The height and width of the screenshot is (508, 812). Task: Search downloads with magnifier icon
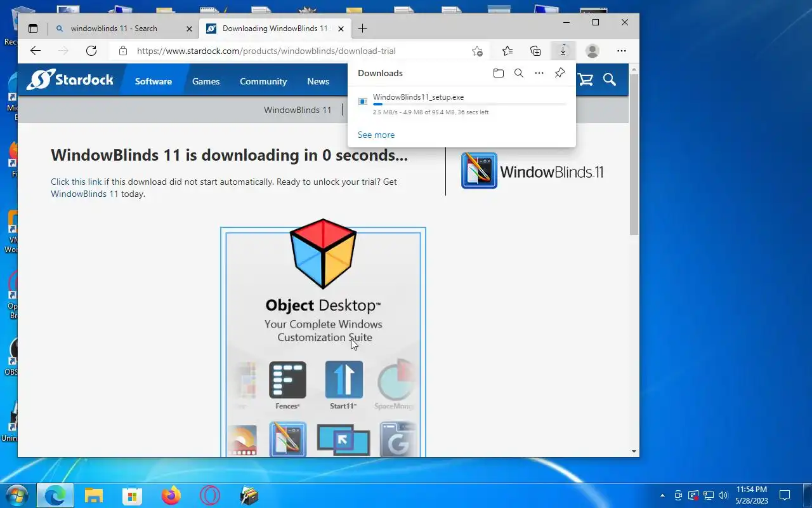pyautogui.click(x=519, y=73)
